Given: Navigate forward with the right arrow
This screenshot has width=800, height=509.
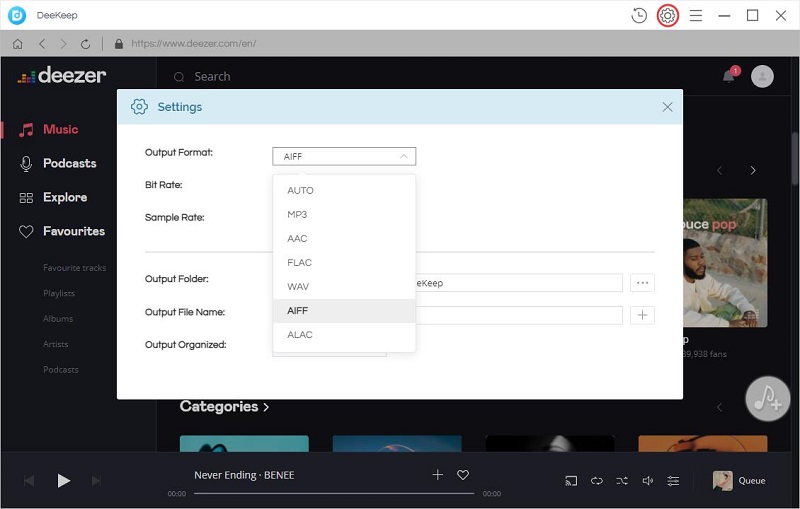Looking at the screenshot, I should [x=63, y=44].
